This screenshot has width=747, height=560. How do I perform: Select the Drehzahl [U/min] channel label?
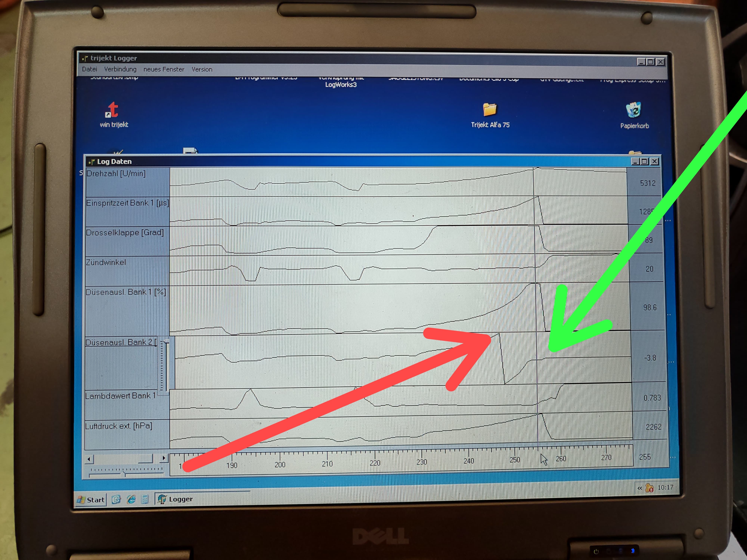tap(116, 173)
